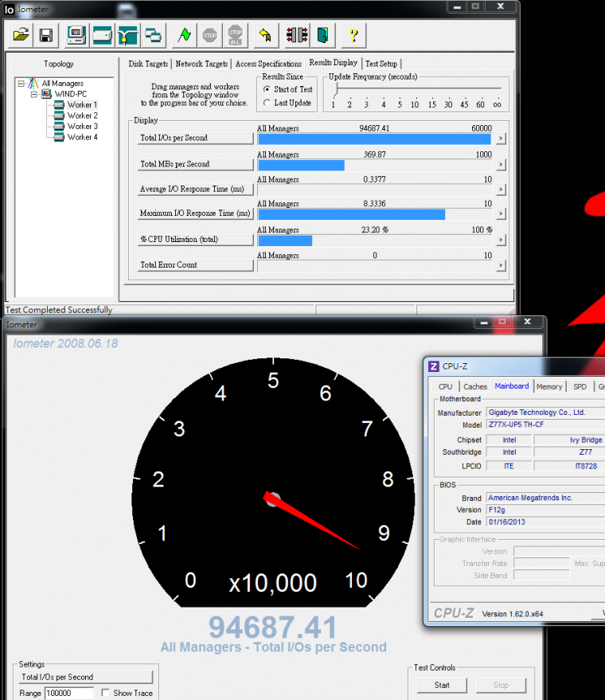Open the Access Specifications tab
This screenshot has width=605, height=700.
point(268,64)
